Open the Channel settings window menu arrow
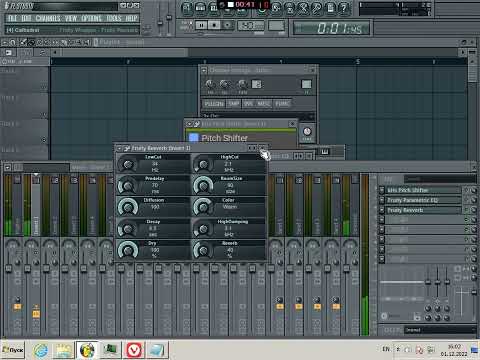 click(x=204, y=70)
